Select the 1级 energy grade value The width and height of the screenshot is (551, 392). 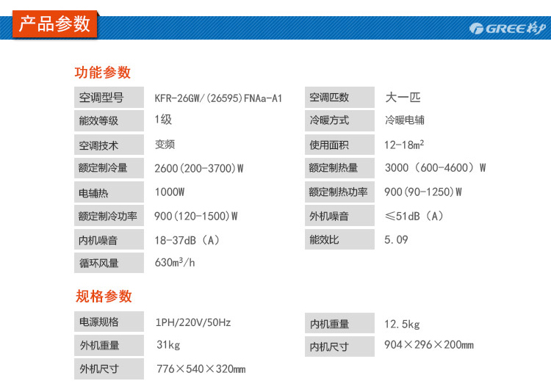click(163, 120)
